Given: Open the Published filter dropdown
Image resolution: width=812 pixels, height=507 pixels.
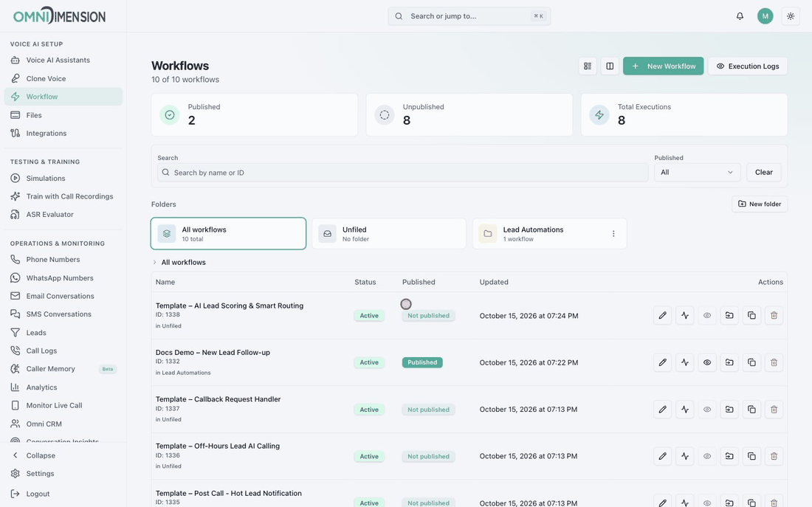Looking at the screenshot, I should [x=697, y=173].
